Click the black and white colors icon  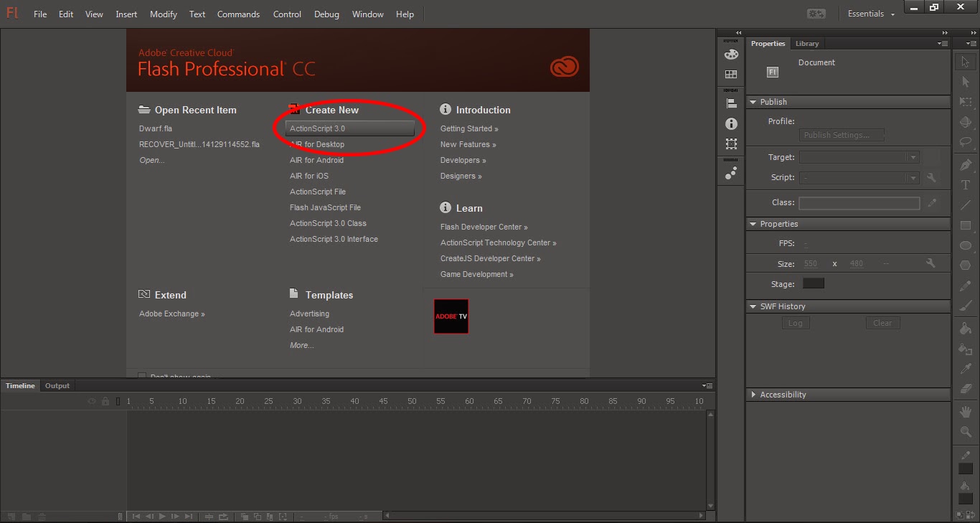[961, 514]
